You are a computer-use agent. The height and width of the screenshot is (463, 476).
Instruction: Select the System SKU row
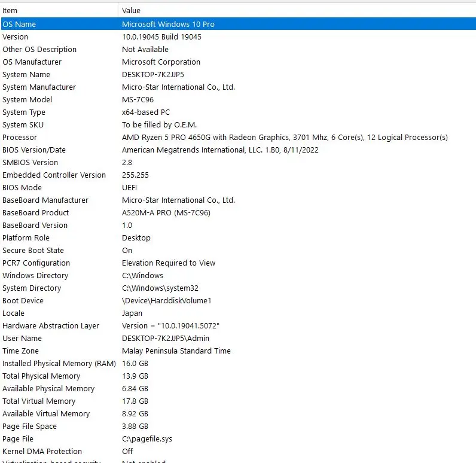point(238,125)
